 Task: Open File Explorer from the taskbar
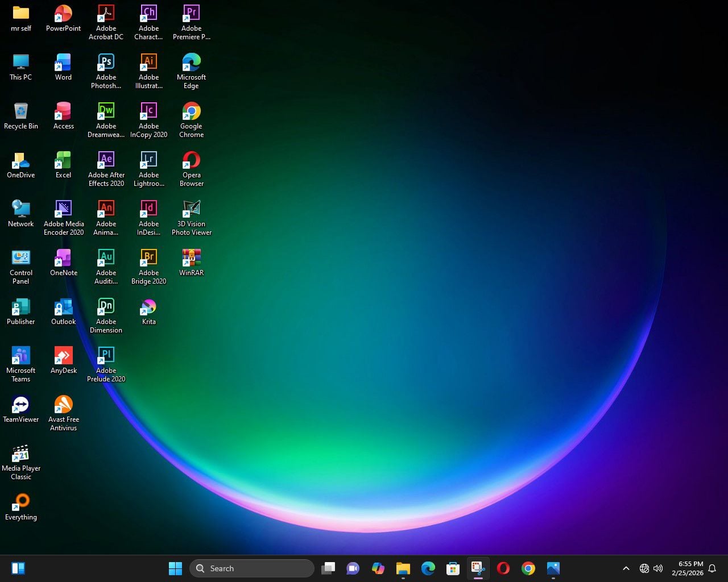click(403, 568)
